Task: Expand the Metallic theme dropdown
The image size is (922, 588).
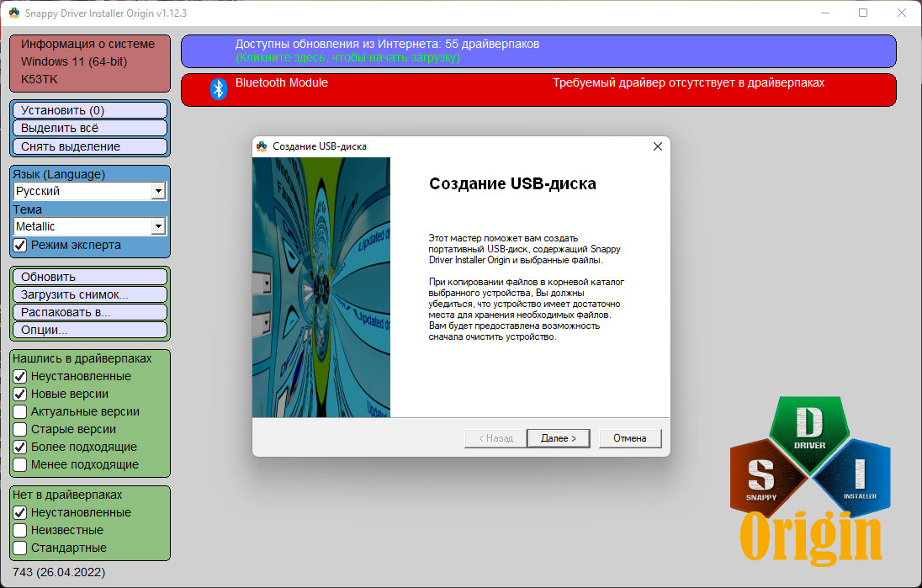Action: (x=90, y=226)
